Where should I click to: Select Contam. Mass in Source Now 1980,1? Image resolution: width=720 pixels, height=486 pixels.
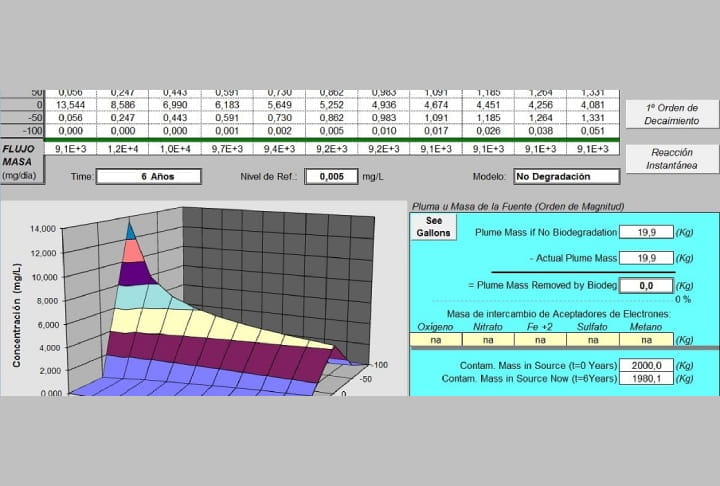pos(646,379)
